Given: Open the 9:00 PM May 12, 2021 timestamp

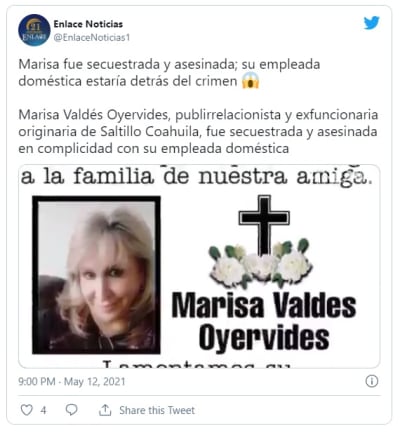Looking at the screenshot, I should 72,381.
